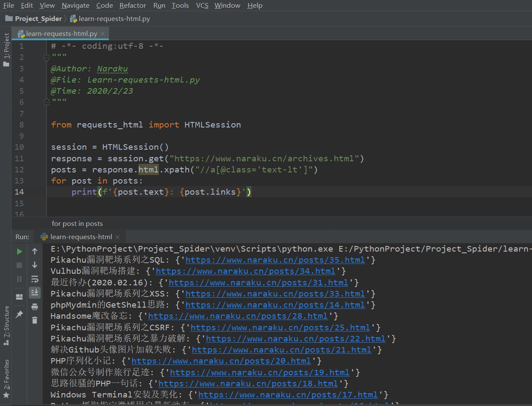Restore layout icon in Run panel
Screen dimensions: 532x406
(19, 297)
